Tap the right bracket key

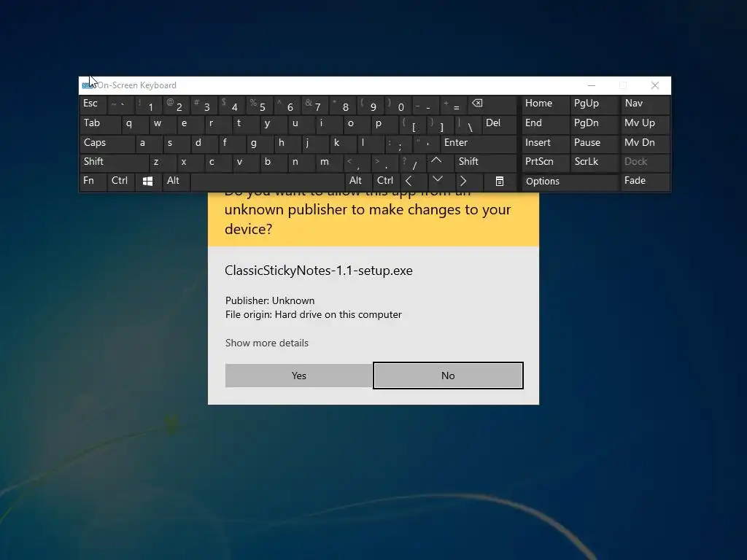tap(441, 124)
